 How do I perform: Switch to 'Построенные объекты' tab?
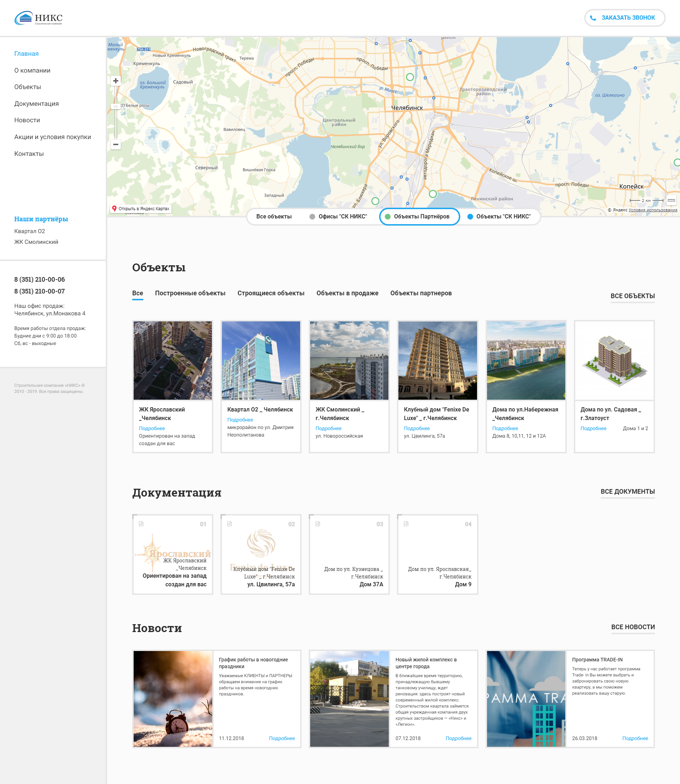(190, 293)
